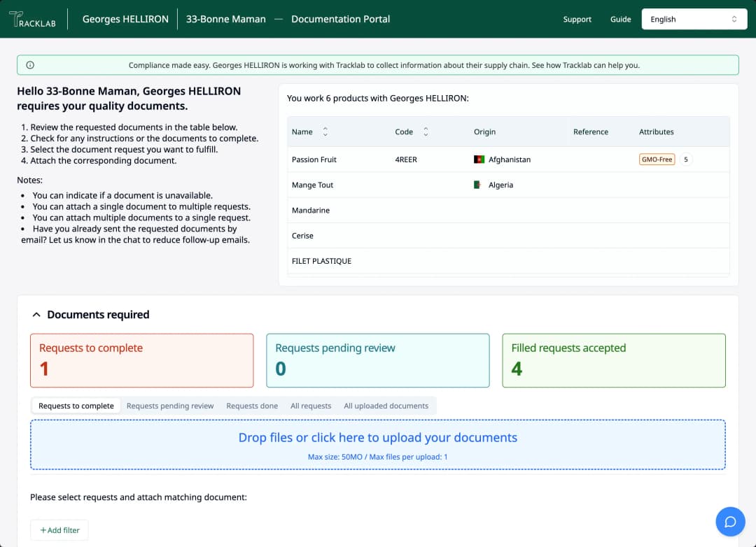Sort products by Name column

pyautogui.click(x=325, y=132)
